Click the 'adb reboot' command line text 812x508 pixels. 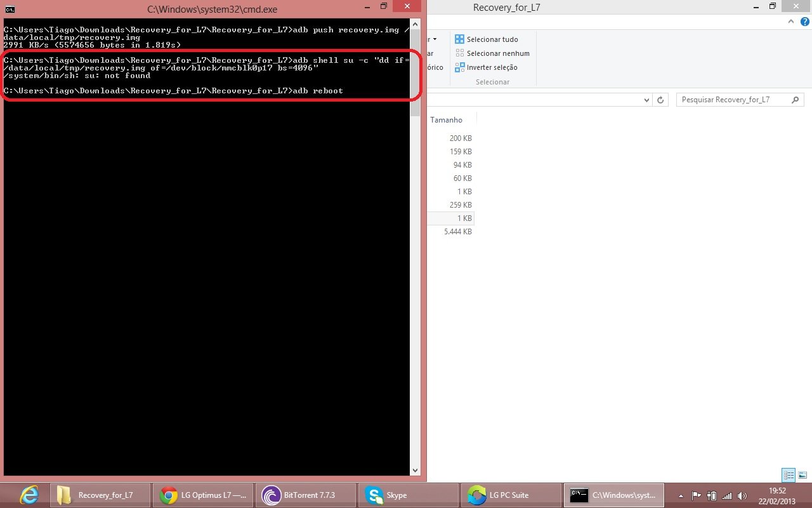coord(318,91)
